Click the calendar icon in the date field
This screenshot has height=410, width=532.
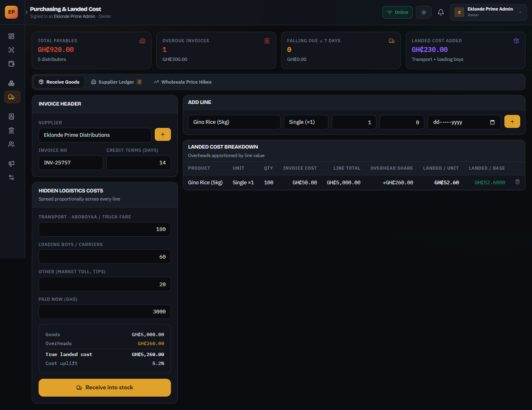point(492,122)
